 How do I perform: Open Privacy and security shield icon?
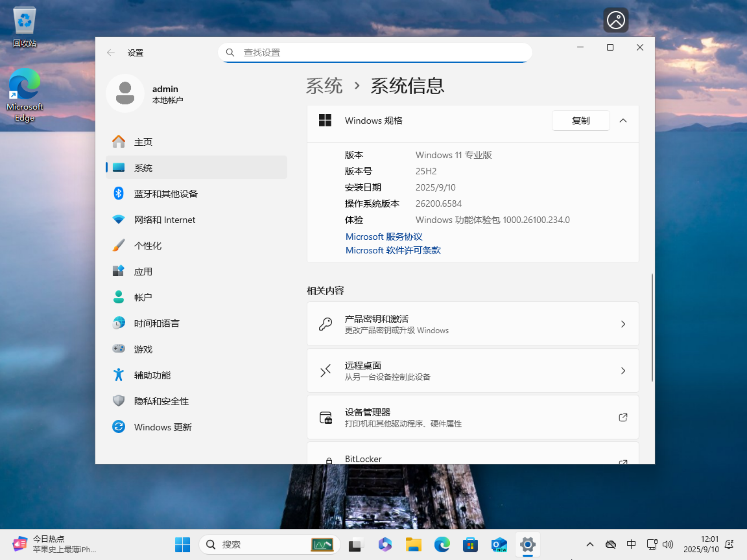[x=118, y=401]
